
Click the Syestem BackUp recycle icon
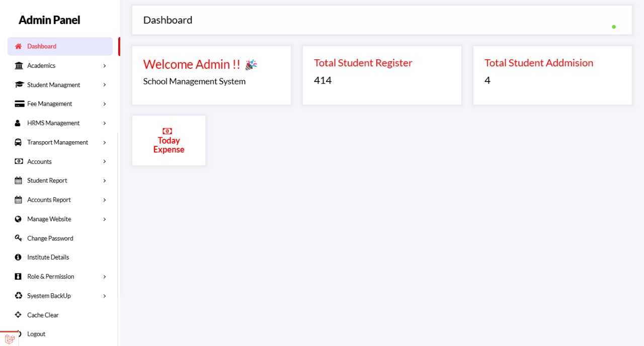pos(19,296)
